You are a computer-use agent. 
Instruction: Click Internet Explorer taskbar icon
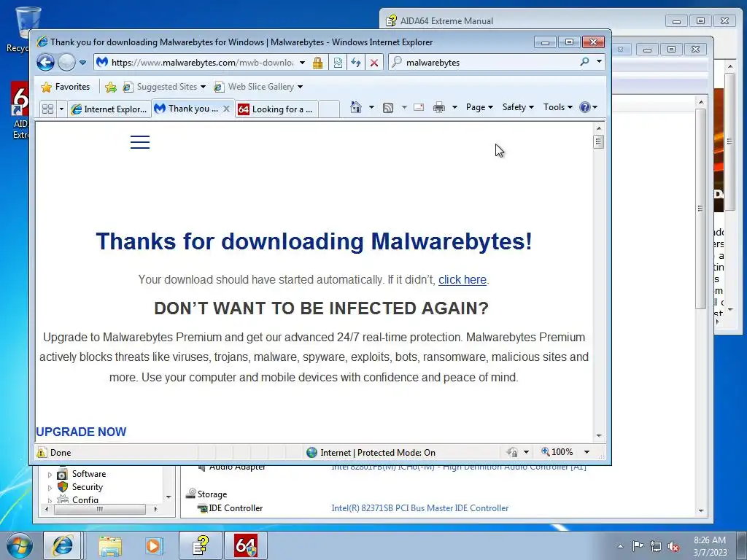coord(63,545)
